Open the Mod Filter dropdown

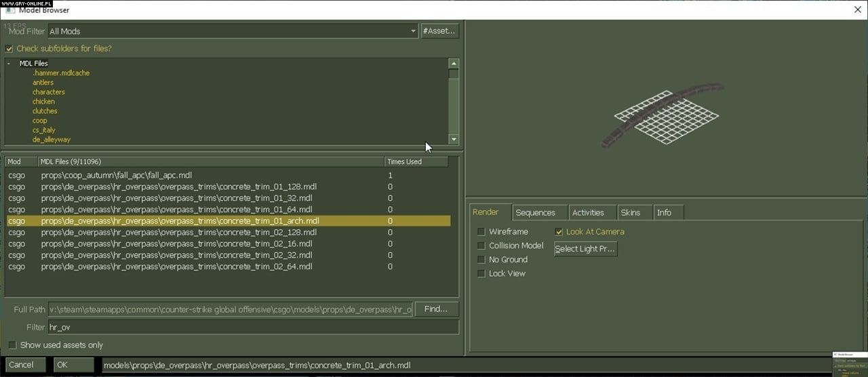pos(413,31)
